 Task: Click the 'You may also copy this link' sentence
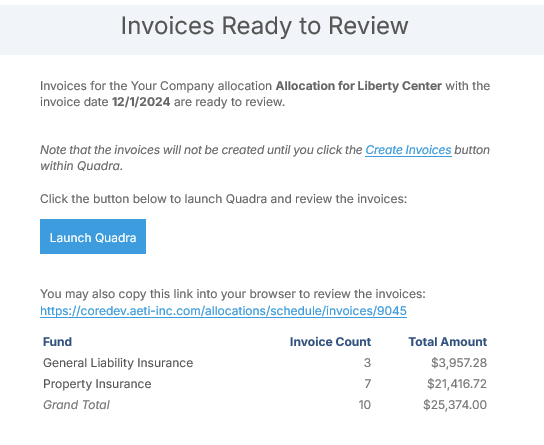[x=233, y=294]
